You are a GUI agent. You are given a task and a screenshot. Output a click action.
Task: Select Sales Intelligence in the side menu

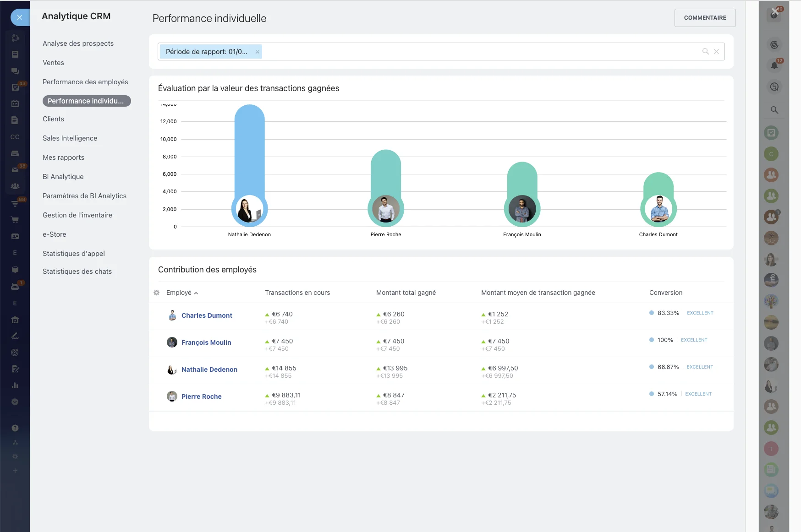point(70,138)
